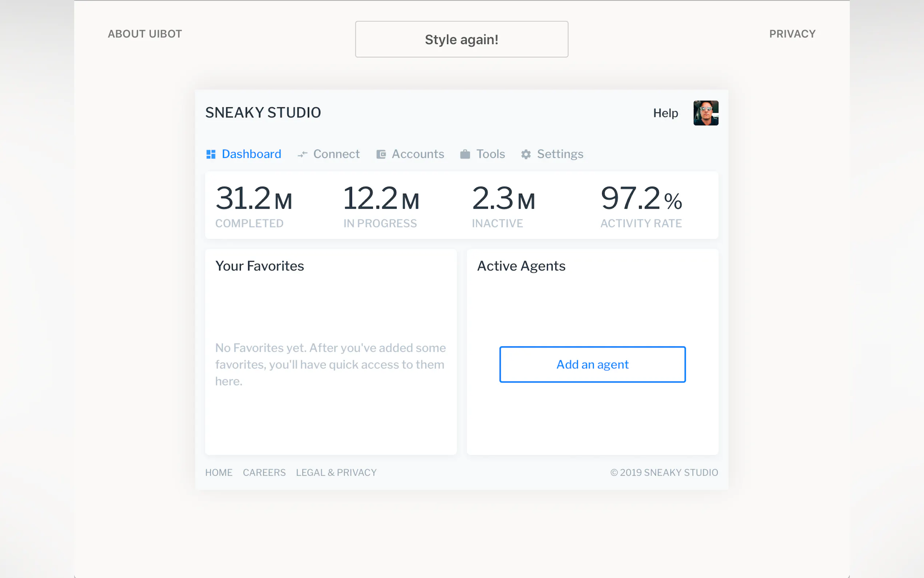The height and width of the screenshot is (578, 924).
Task: Open the Help link
Action: pos(665,113)
